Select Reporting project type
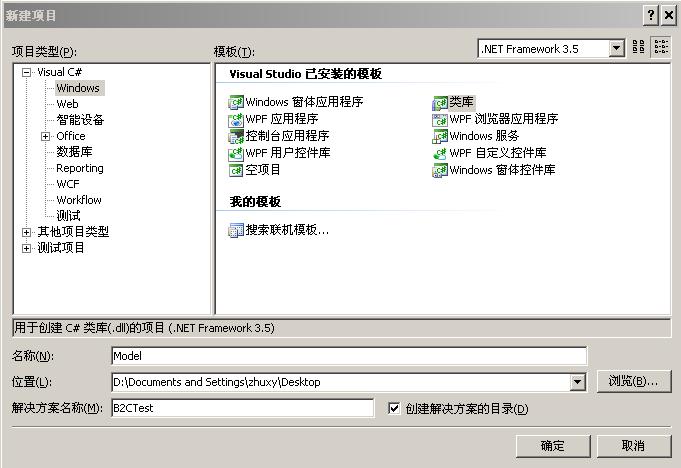 (x=80, y=168)
